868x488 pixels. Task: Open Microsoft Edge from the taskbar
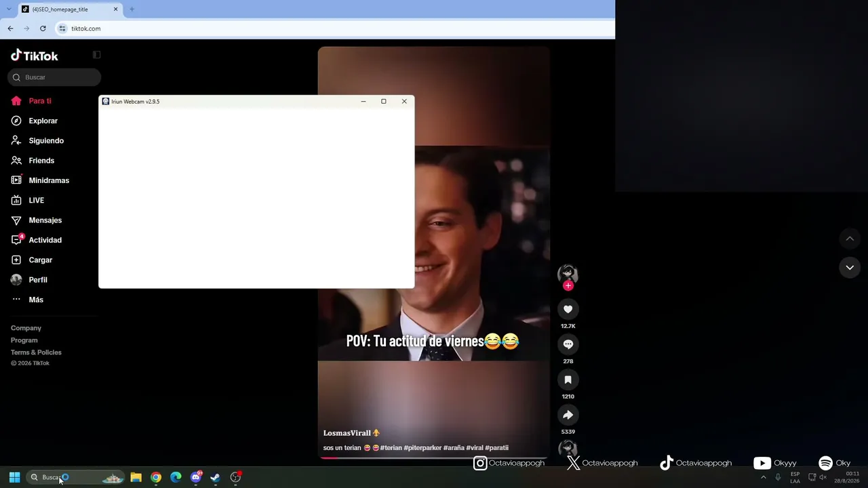(x=176, y=477)
